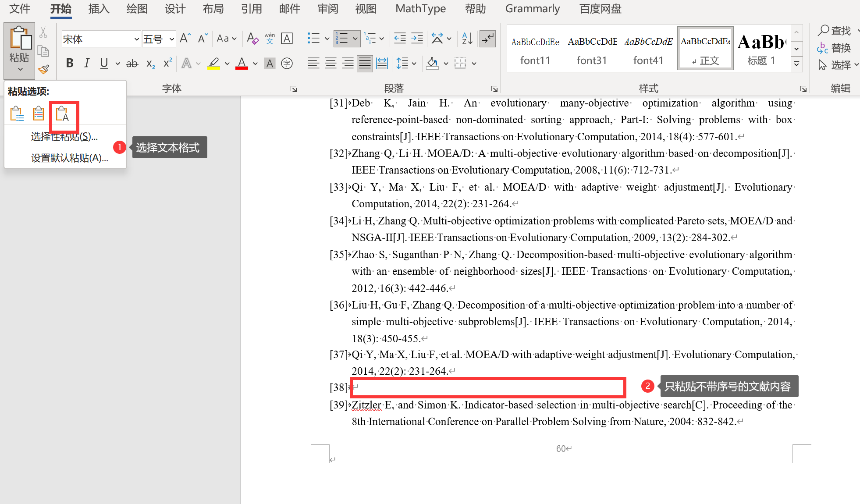
Task: Open the font size dropdown 五号
Action: 171,39
